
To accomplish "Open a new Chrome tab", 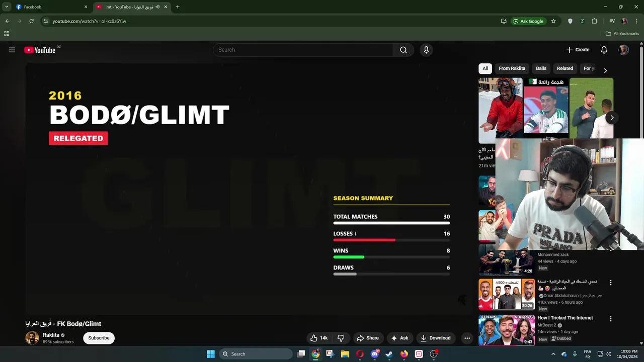I will point(178,7).
